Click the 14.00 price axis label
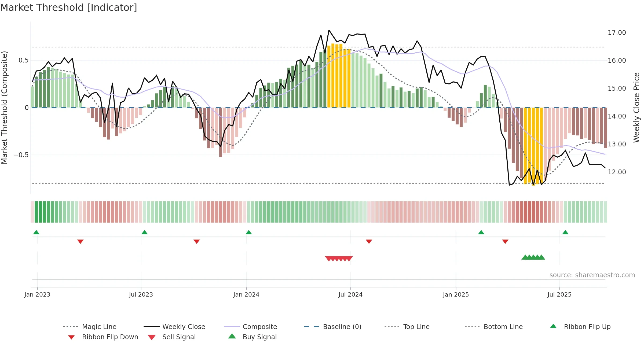This screenshot has width=644, height=362. (x=617, y=116)
